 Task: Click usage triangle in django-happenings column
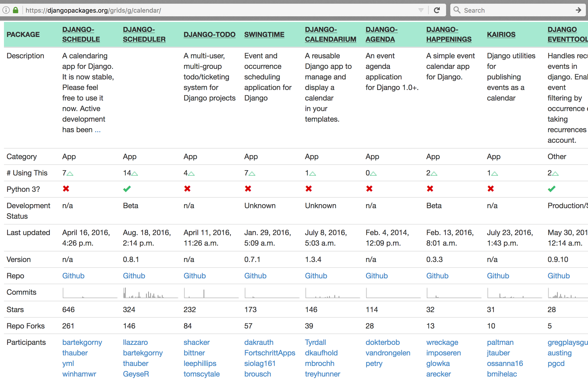click(434, 174)
